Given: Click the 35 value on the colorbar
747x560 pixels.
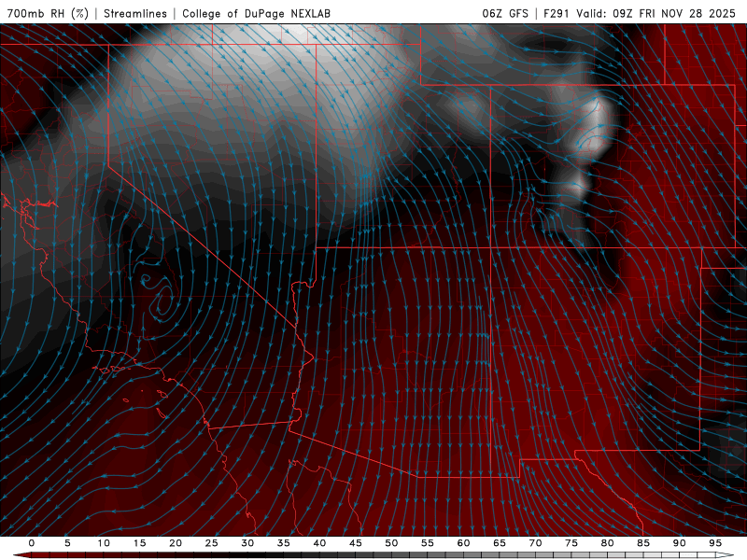Looking at the screenshot, I should tap(284, 543).
